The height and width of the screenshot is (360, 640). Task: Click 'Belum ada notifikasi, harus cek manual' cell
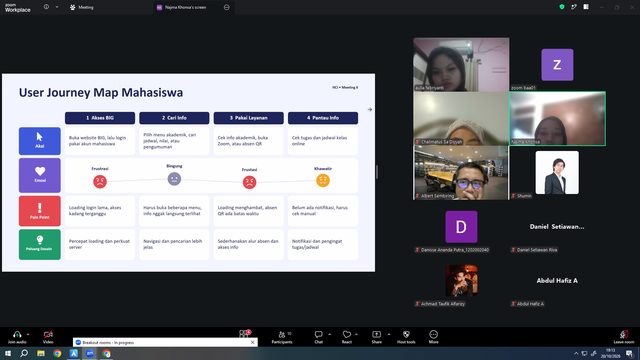click(x=323, y=211)
